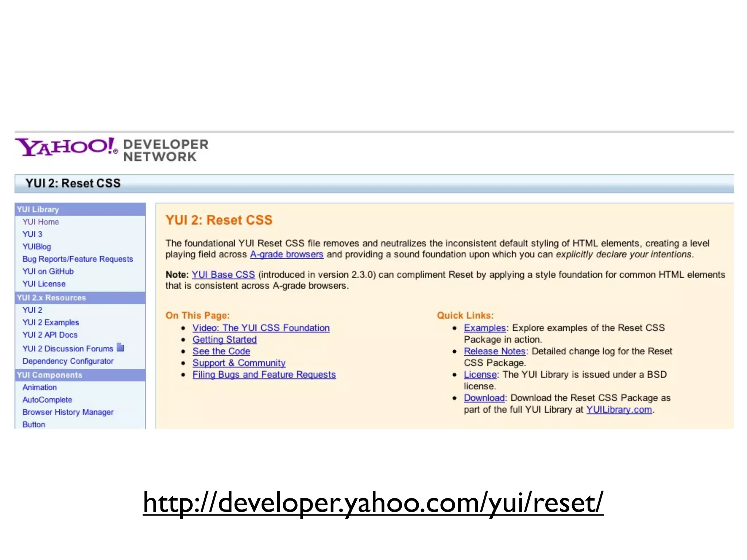Open the Button component link
The height and width of the screenshot is (560, 747).
(34, 424)
